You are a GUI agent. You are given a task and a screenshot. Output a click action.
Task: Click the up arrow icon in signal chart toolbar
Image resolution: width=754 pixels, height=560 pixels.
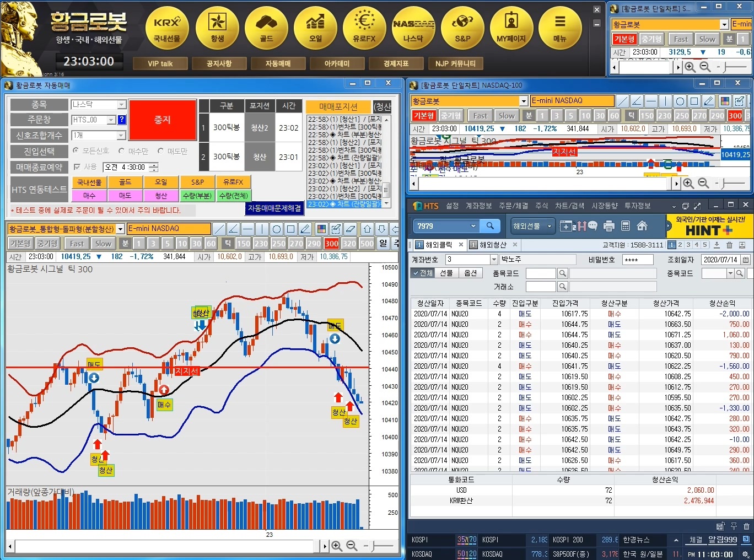pos(367,229)
